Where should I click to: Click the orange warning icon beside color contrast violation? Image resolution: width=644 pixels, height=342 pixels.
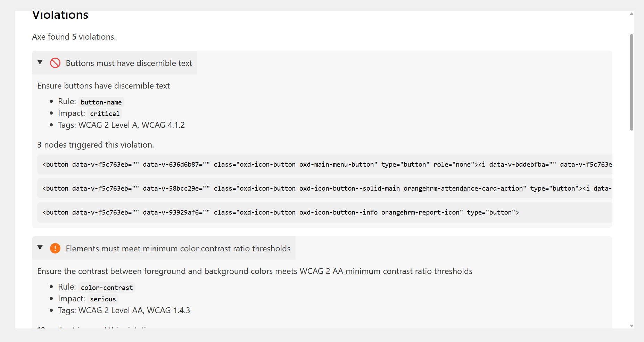[x=55, y=248]
